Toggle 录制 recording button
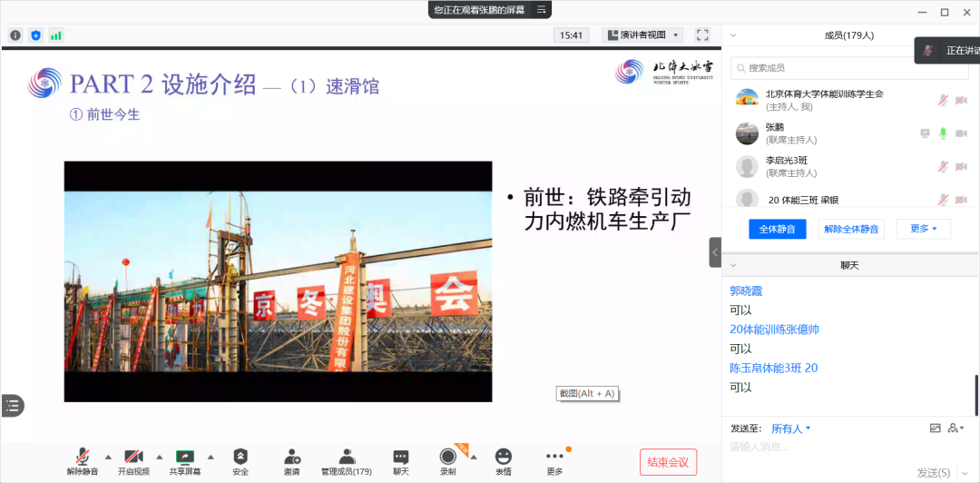 coord(447,462)
